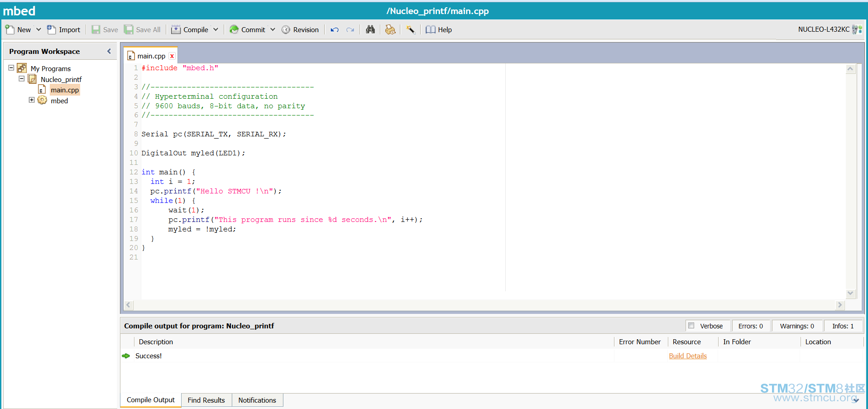Screen dimensions: 868x409
Task: Switch to Notifications tab
Action: (x=257, y=400)
